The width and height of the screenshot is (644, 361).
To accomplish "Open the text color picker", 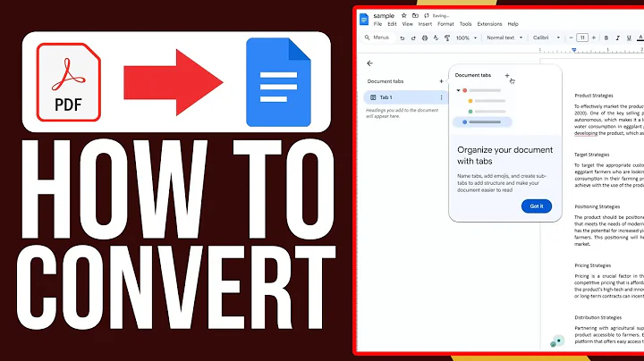I will 640,38.
